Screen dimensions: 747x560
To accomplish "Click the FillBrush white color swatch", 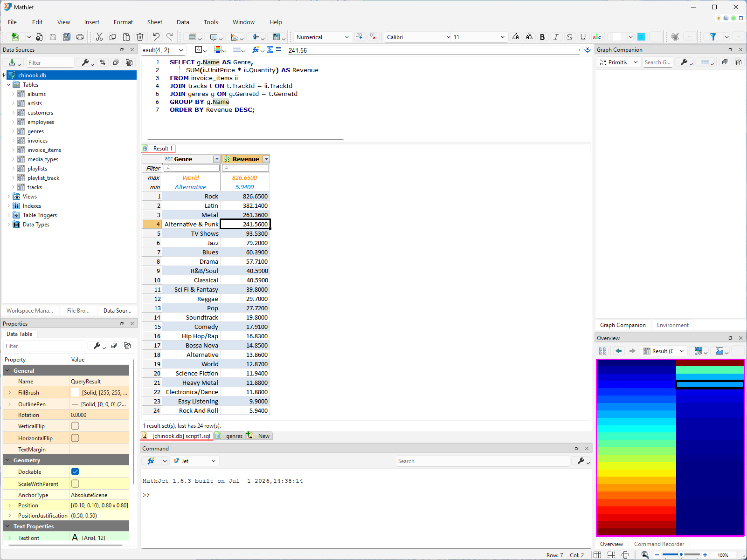I will [x=75, y=392].
